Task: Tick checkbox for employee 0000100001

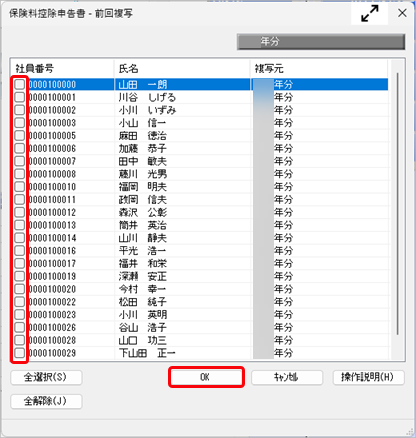Action: [x=20, y=97]
